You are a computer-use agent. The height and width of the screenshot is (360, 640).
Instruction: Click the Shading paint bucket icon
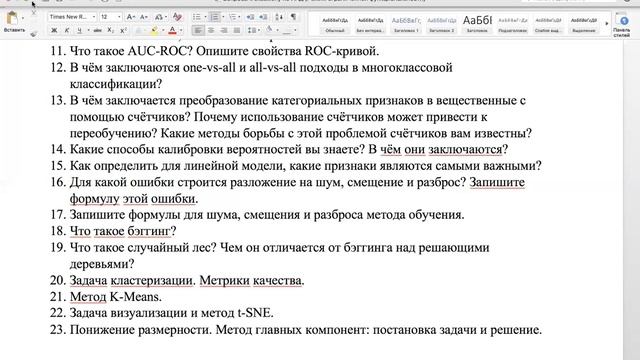tap(269, 30)
